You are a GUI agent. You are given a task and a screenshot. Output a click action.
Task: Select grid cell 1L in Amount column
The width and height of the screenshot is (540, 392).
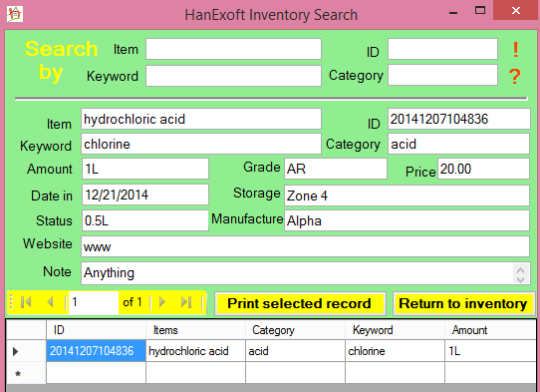tap(490, 351)
